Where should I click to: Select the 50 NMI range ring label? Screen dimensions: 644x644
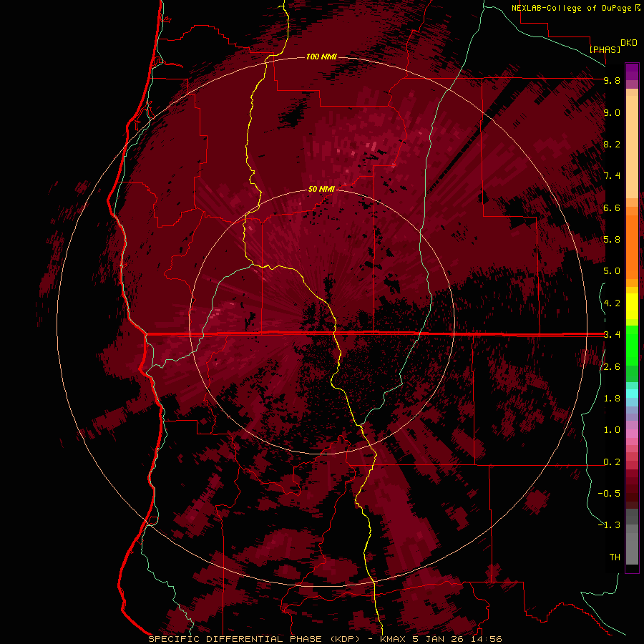click(x=321, y=189)
